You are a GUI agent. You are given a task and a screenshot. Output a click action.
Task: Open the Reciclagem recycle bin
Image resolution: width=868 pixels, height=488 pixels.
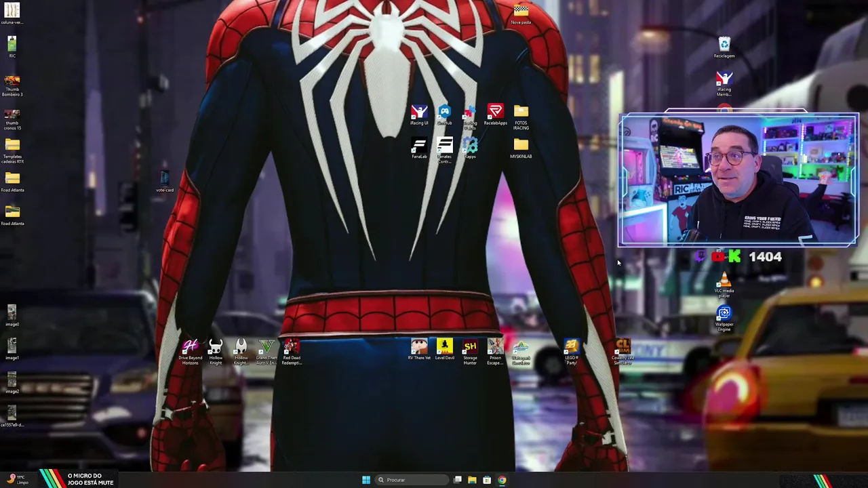click(x=724, y=47)
